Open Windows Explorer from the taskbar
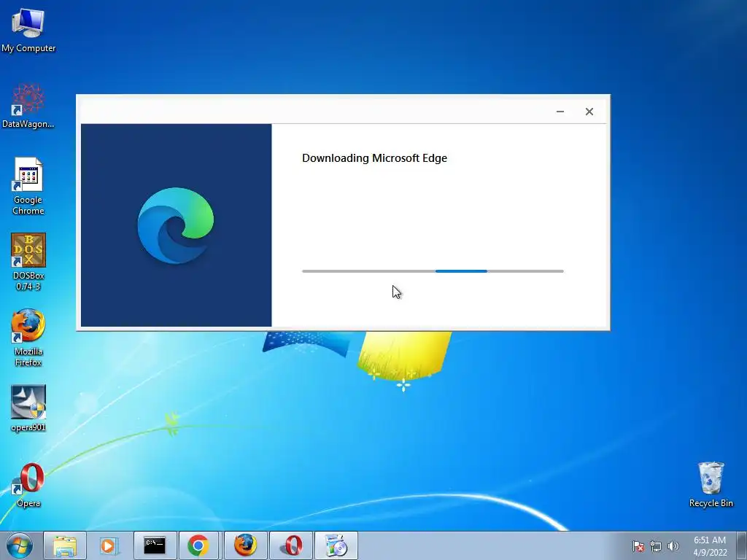 (65, 545)
